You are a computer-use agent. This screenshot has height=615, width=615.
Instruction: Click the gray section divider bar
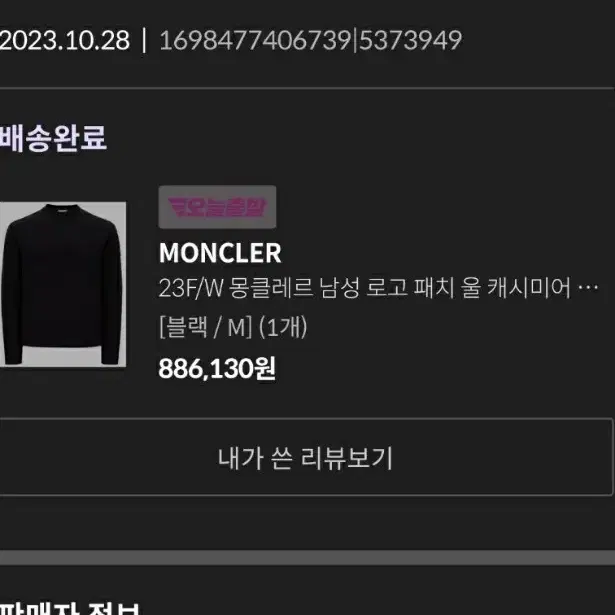pos(308,557)
